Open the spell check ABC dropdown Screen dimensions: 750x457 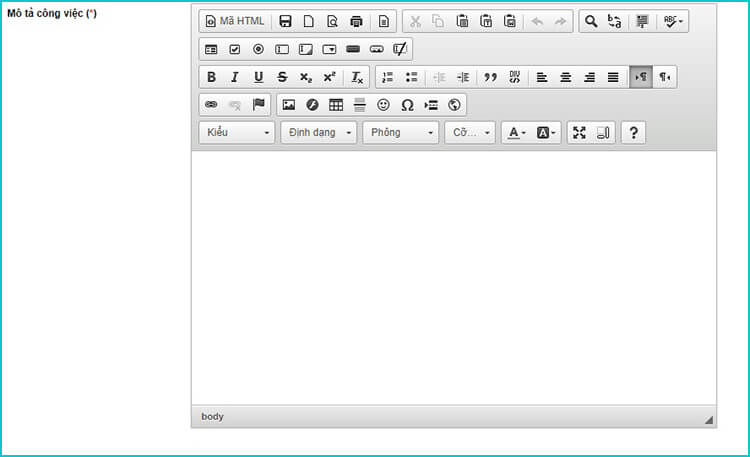point(673,21)
